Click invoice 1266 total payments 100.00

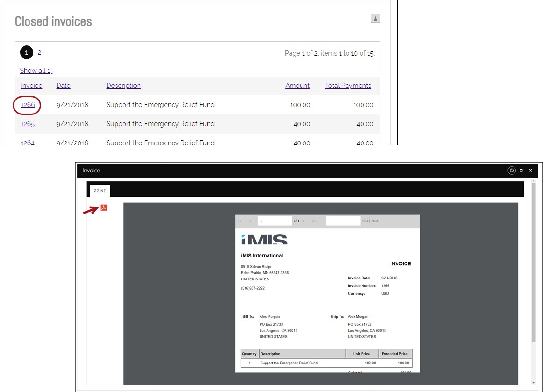[x=363, y=105]
